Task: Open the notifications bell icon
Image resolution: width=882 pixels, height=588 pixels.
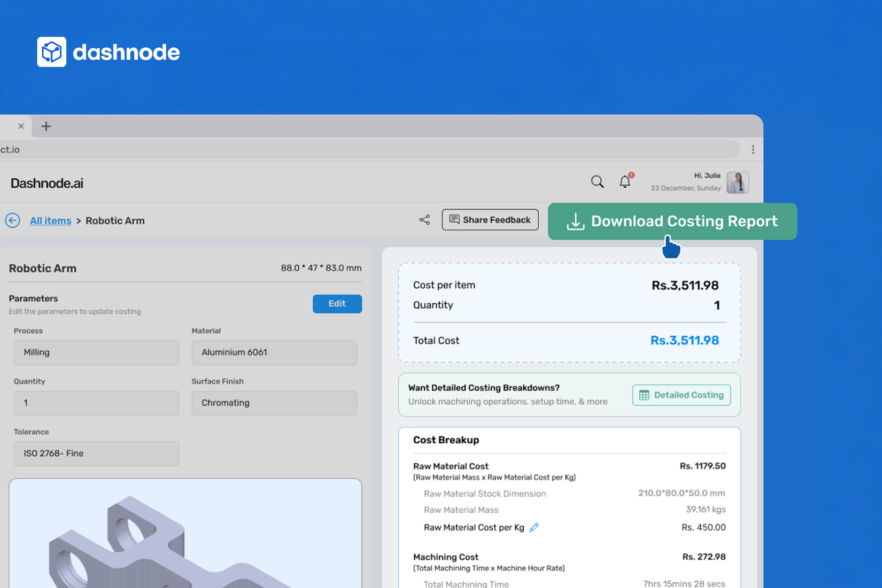Action: click(625, 182)
